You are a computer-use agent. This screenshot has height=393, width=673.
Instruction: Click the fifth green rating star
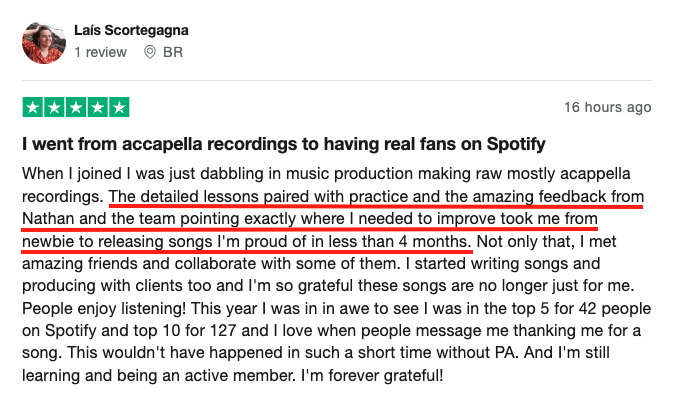tap(119, 107)
